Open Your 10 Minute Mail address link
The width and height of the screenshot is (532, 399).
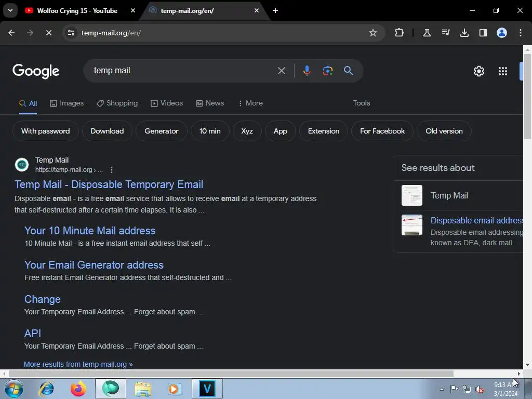(x=90, y=231)
